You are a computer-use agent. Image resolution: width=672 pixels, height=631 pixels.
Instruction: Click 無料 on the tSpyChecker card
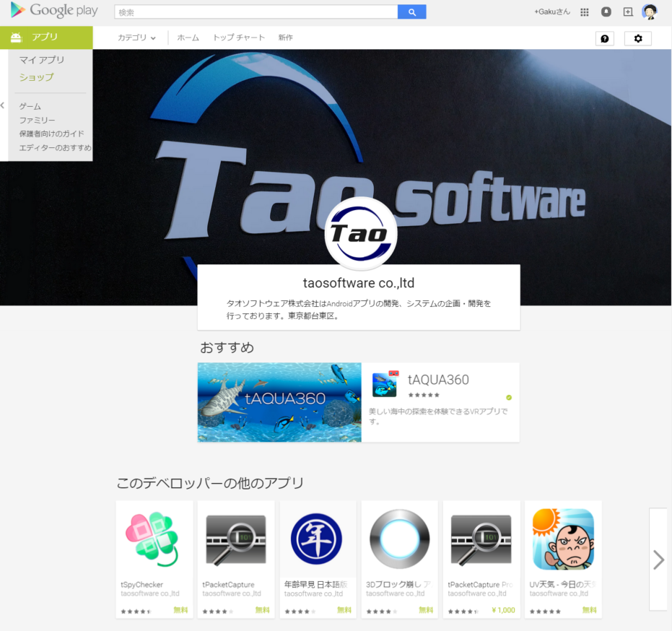[181, 610]
